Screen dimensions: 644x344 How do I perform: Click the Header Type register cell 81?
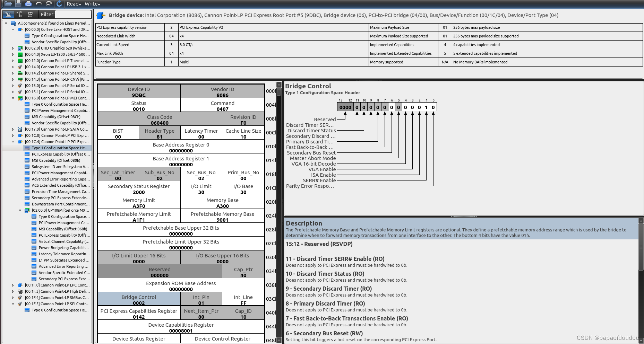click(160, 133)
